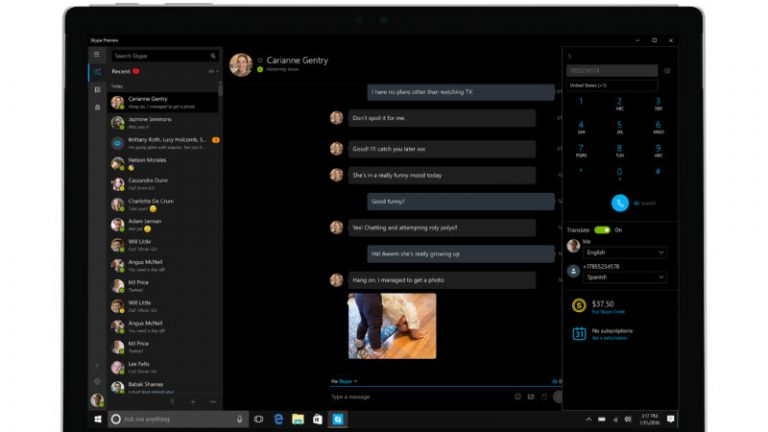Click the Get a subscription link

(609, 338)
